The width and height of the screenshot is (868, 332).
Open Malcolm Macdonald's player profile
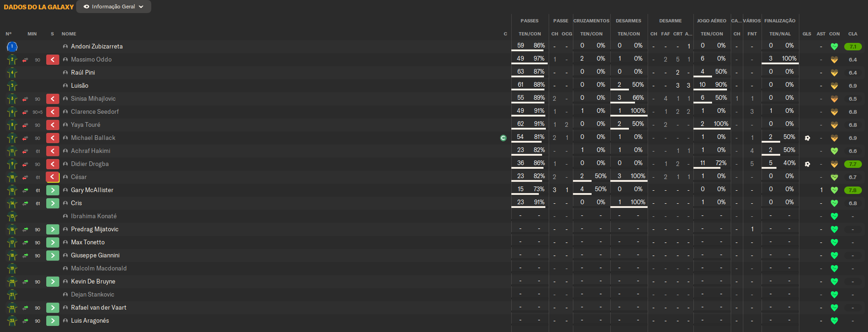[x=99, y=269]
